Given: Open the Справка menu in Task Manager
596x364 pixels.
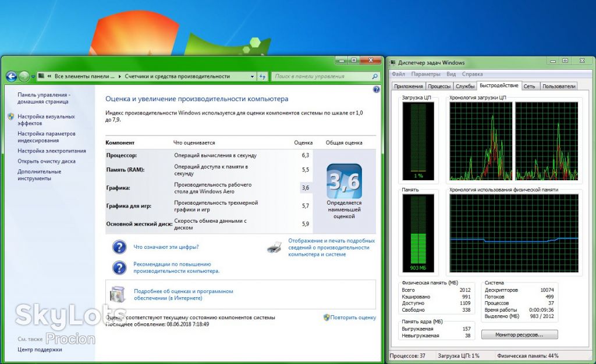Looking at the screenshot, I should point(473,74).
